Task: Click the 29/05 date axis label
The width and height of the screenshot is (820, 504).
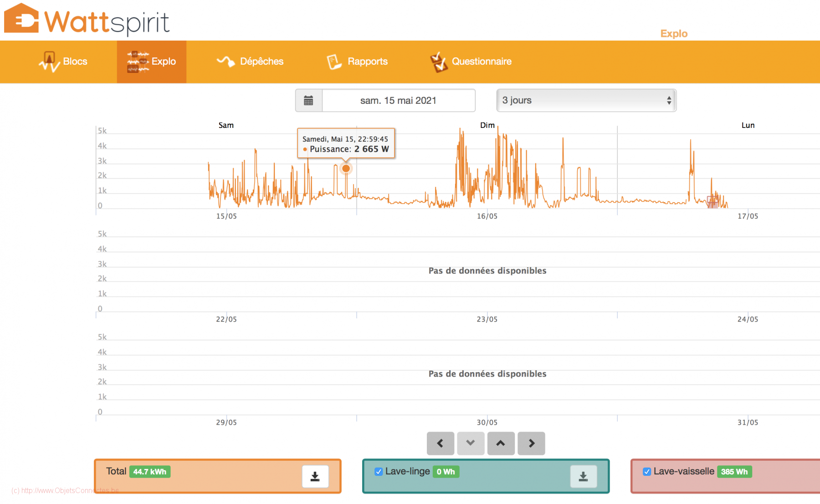Action: point(226,423)
